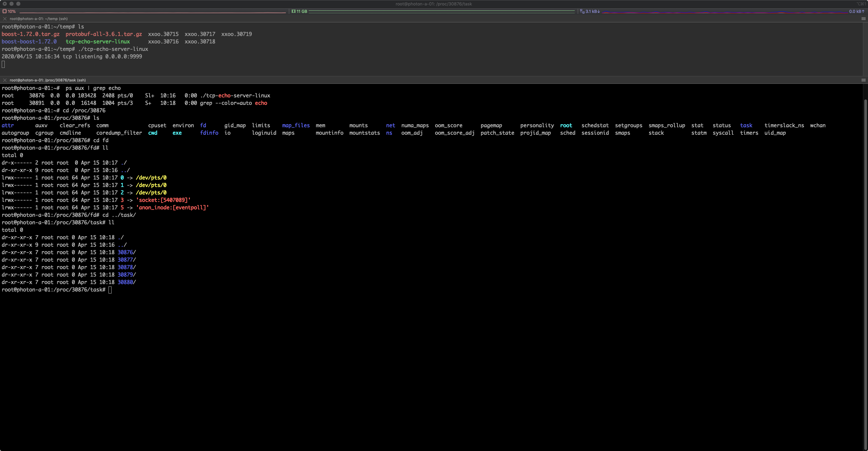
Task: Select the top pane title ~/temp (ssh)
Action: pyautogui.click(x=39, y=19)
